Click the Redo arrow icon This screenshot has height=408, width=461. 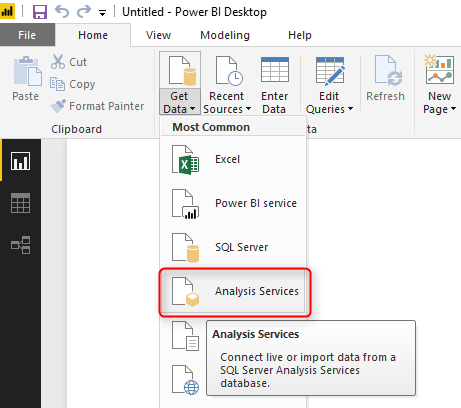tap(84, 11)
